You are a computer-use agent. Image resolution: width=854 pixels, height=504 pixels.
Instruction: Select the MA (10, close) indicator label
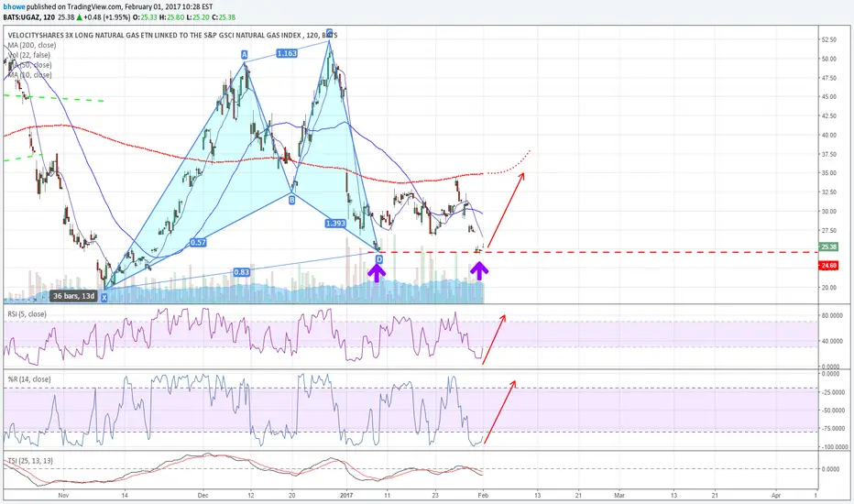pos(30,74)
